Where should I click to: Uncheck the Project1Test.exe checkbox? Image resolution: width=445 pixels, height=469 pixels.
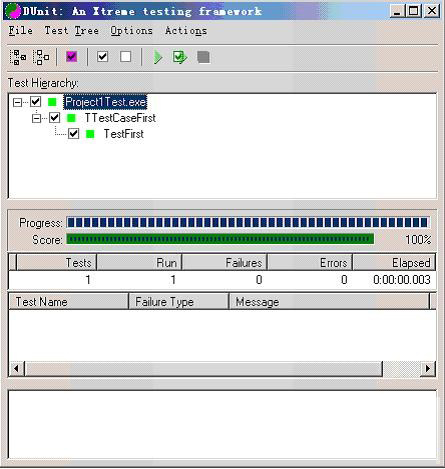(36, 101)
